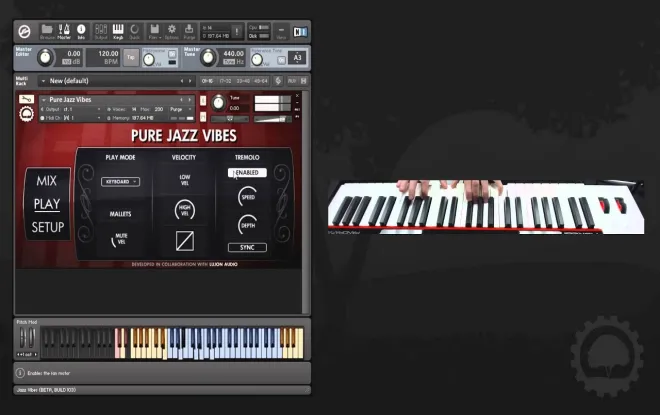This screenshot has height=415, width=660.
Task: Click the Kontakt logo at the toolbar's left
Action: 24,31
